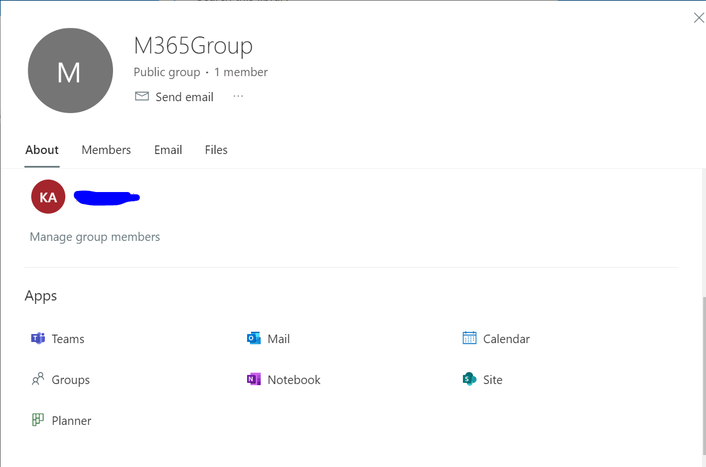Click the Mail app label
Screen dimensions: 706x467
point(279,339)
